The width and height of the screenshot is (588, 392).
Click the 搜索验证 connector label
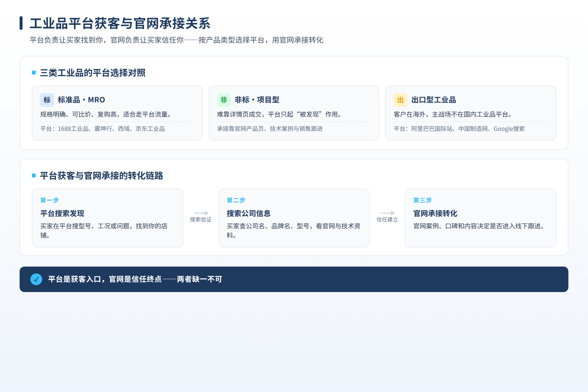[201, 220]
